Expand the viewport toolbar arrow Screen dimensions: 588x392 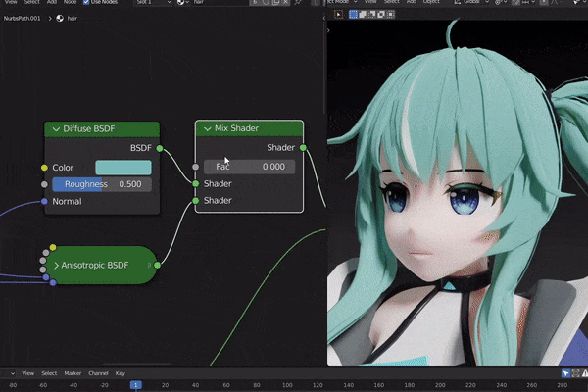pos(328,30)
